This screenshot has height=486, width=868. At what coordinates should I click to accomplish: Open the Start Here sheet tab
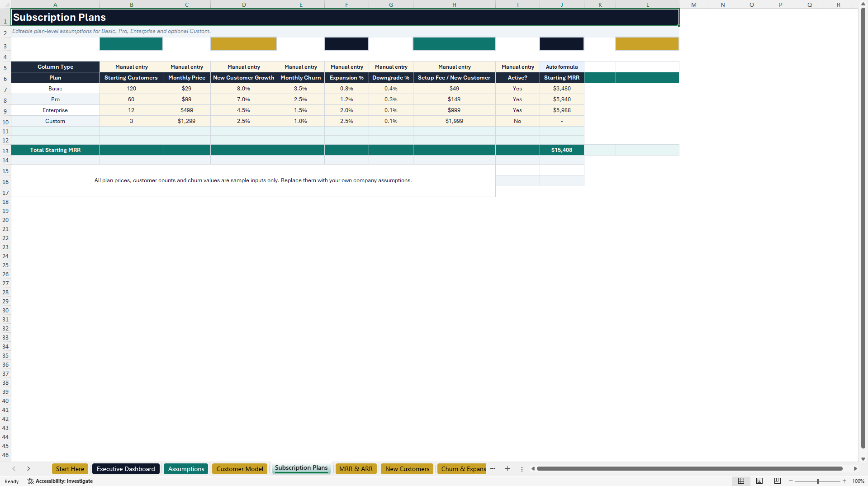70,469
